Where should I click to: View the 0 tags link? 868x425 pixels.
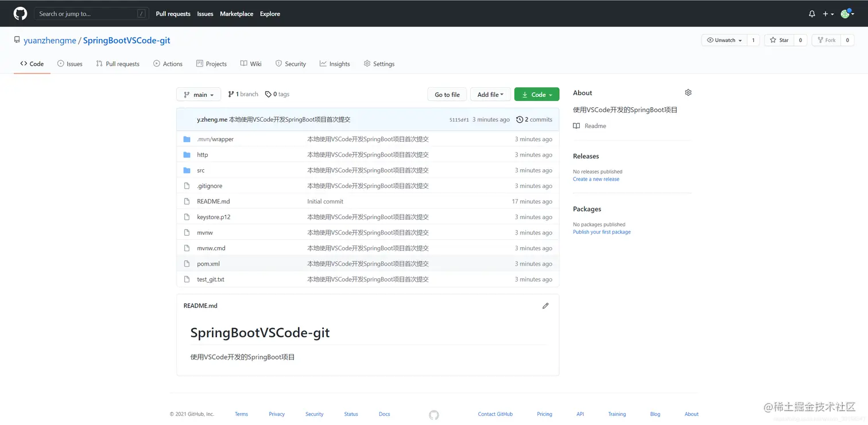point(277,94)
